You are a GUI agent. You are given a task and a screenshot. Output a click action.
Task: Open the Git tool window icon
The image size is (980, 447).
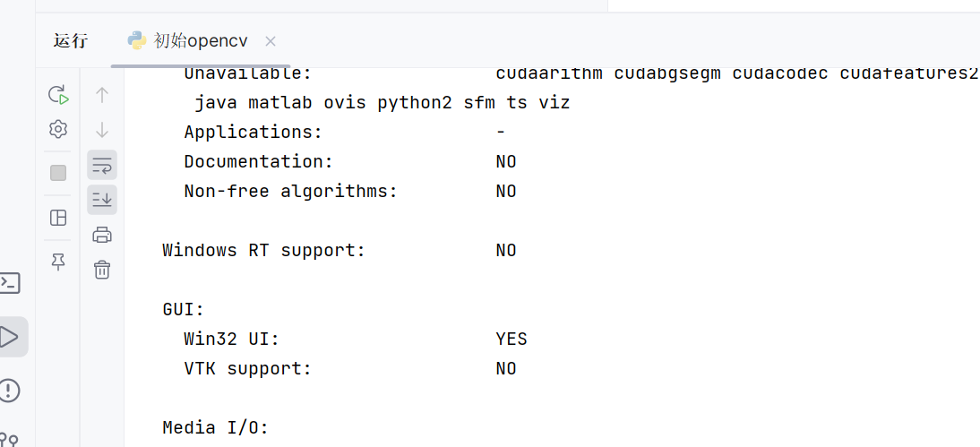click(9, 439)
